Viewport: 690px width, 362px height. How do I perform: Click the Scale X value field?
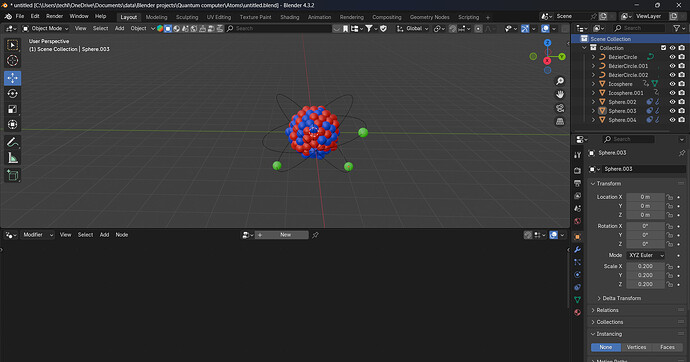[645, 266]
